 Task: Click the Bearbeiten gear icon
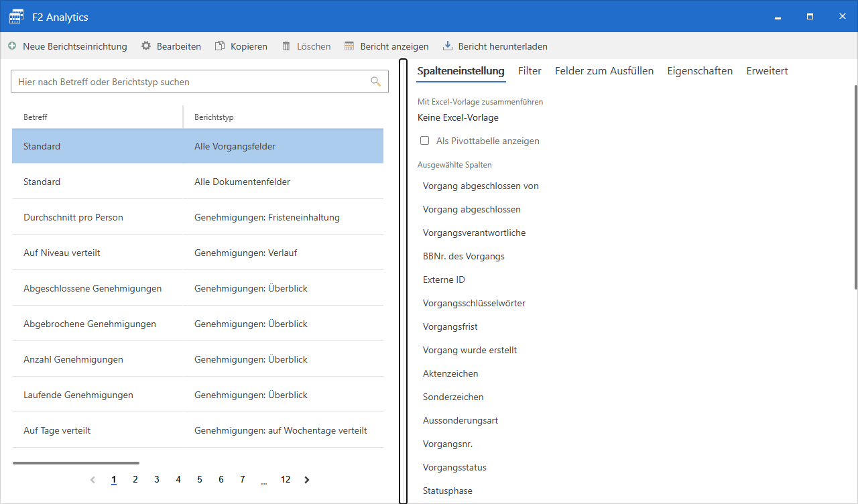(146, 46)
